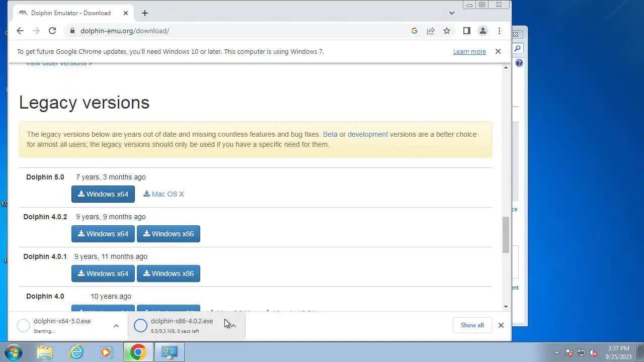Download Dolphin 5.0 for Mac OS X
The height and width of the screenshot is (362, 644).
coord(164,194)
